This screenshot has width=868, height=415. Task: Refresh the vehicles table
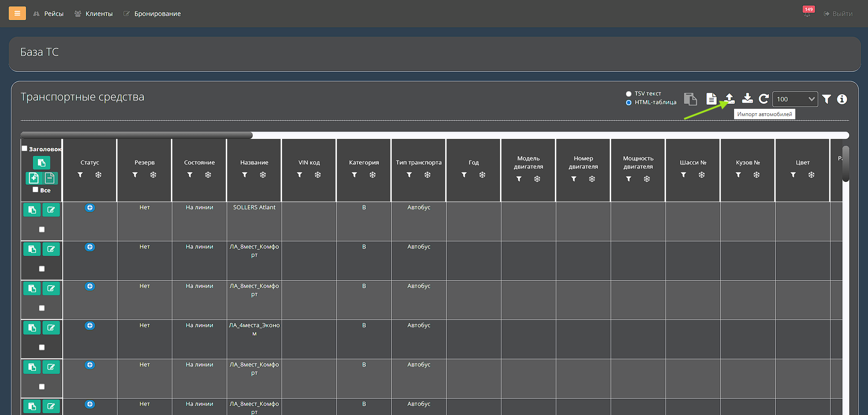[x=763, y=99]
